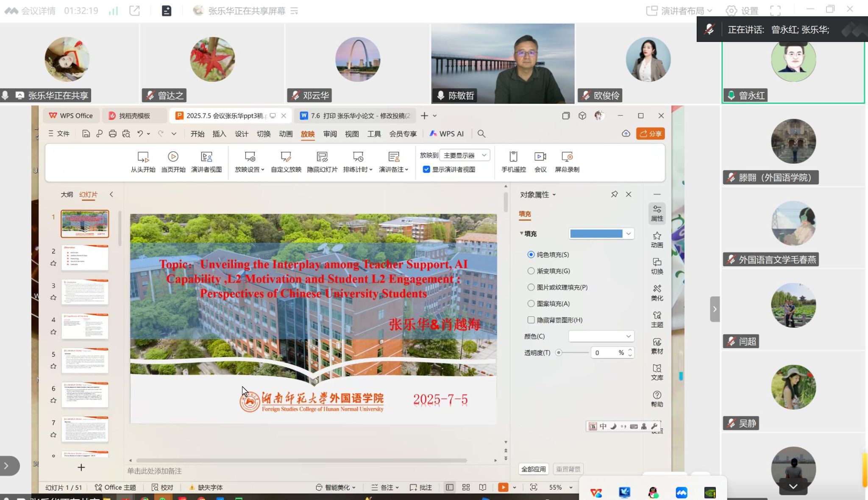Pin the 对象属性 properties panel
Image resolution: width=868 pixels, height=500 pixels.
[x=614, y=194]
